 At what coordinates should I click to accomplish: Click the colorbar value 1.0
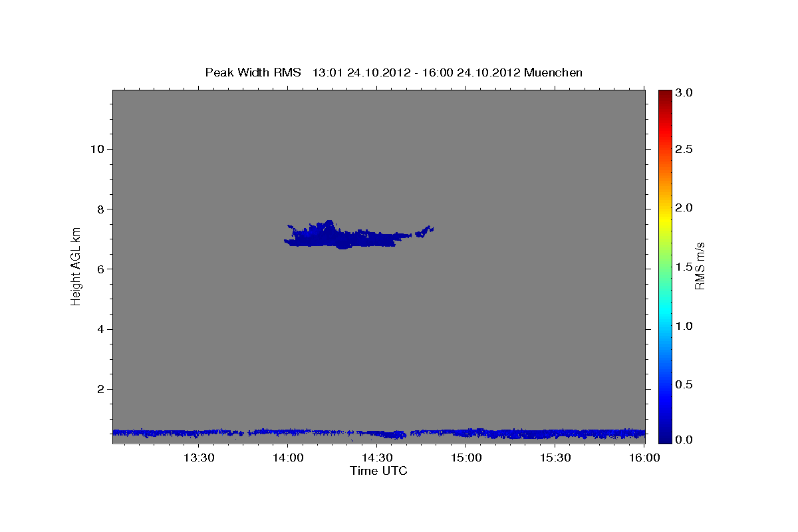(684, 326)
